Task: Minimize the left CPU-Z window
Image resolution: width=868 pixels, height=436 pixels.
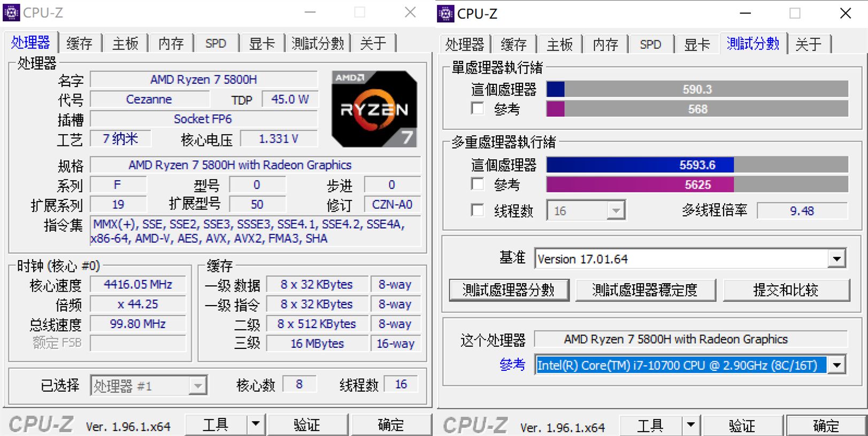Action: (310, 12)
